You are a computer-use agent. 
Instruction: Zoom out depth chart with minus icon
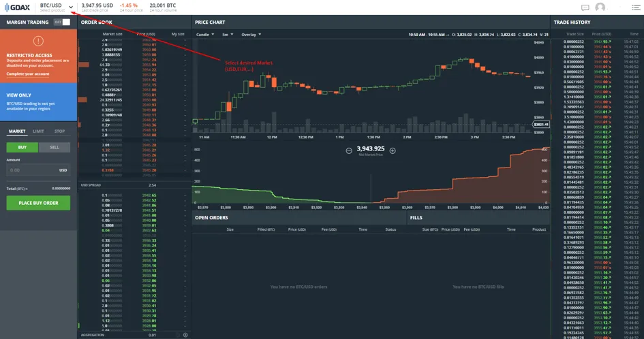point(349,150)
